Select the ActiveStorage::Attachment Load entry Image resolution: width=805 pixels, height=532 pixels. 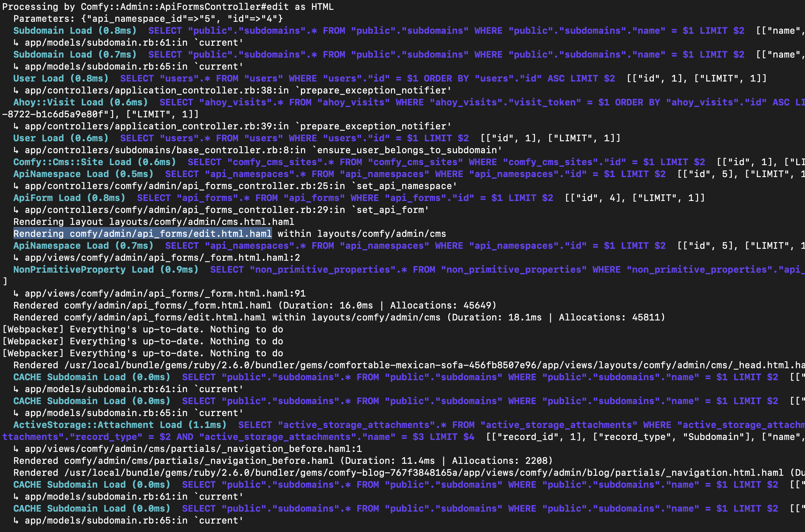coord(120,424)
